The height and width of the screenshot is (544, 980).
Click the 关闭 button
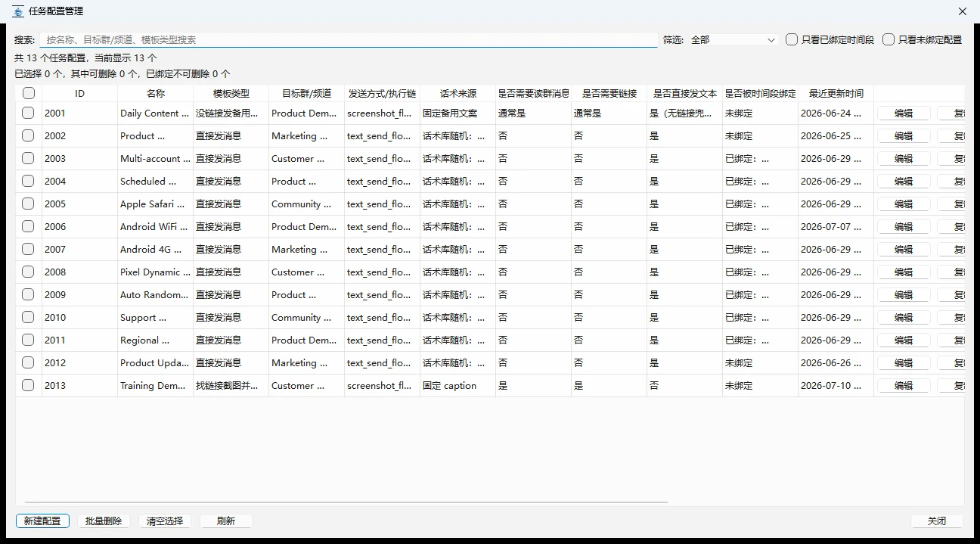click(x=937, y=521)
